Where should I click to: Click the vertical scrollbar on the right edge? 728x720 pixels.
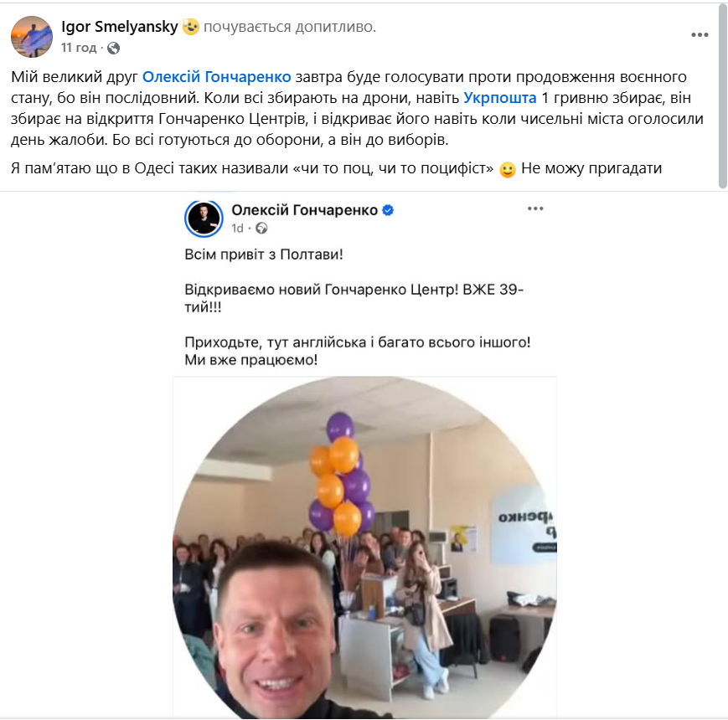click(x=723, y=95)
